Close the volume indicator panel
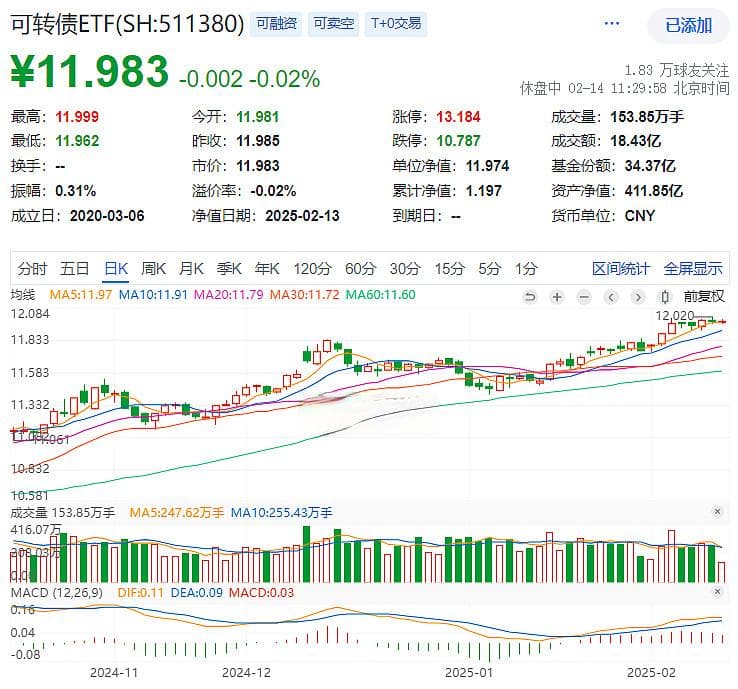Viewport: 738px width, 689px height. tap(717, 512)
